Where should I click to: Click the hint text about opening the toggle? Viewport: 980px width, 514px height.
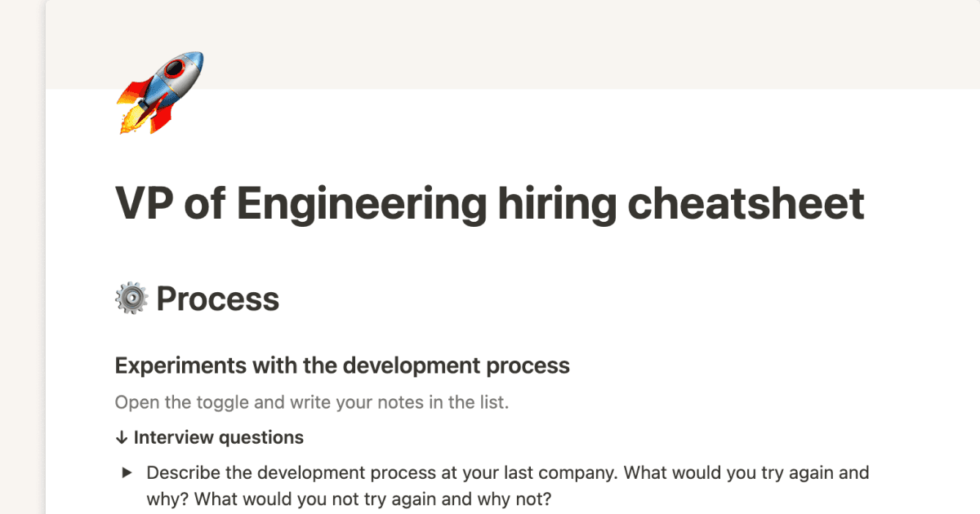click(x=311, y=403)
